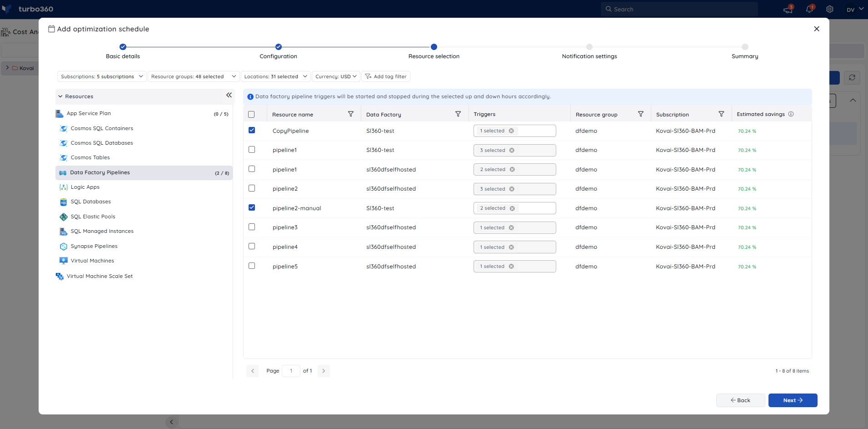868x429 pixels.
Task: Open the Subscriptions filter dropdown
Action: click(102, 76)
